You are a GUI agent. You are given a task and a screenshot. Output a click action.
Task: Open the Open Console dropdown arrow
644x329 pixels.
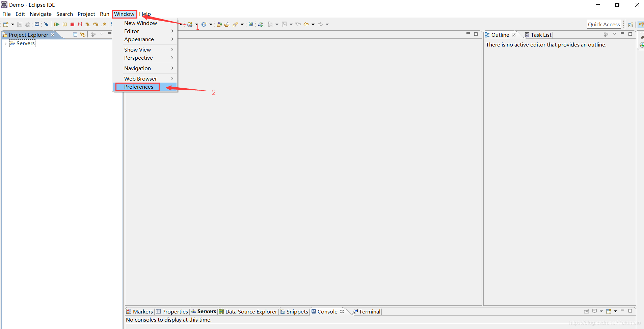[x=616, y=311]
